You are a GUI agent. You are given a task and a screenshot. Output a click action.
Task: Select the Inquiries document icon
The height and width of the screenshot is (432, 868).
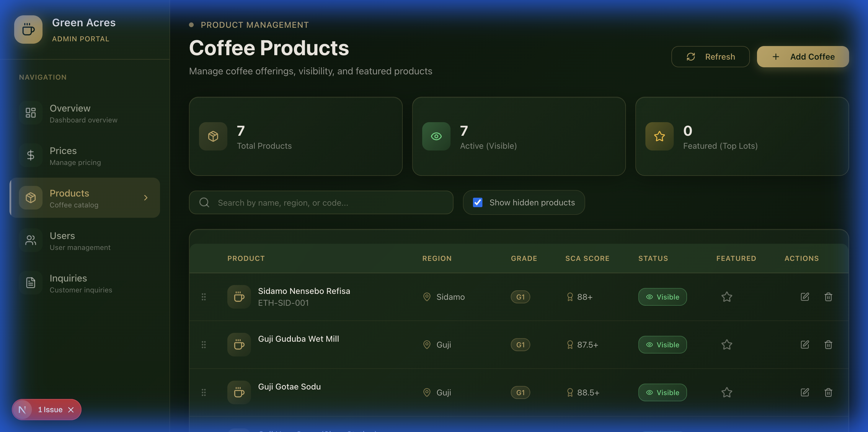tap(30, 282)
